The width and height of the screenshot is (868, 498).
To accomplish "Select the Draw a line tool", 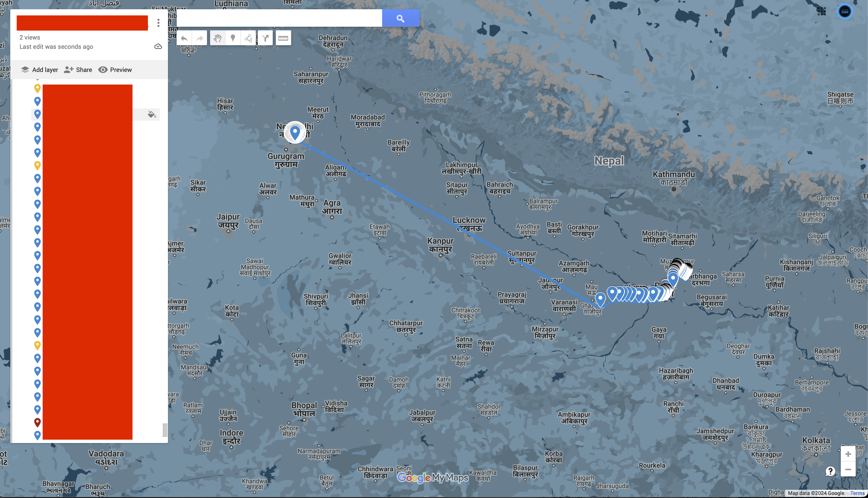I will (249, 38).
